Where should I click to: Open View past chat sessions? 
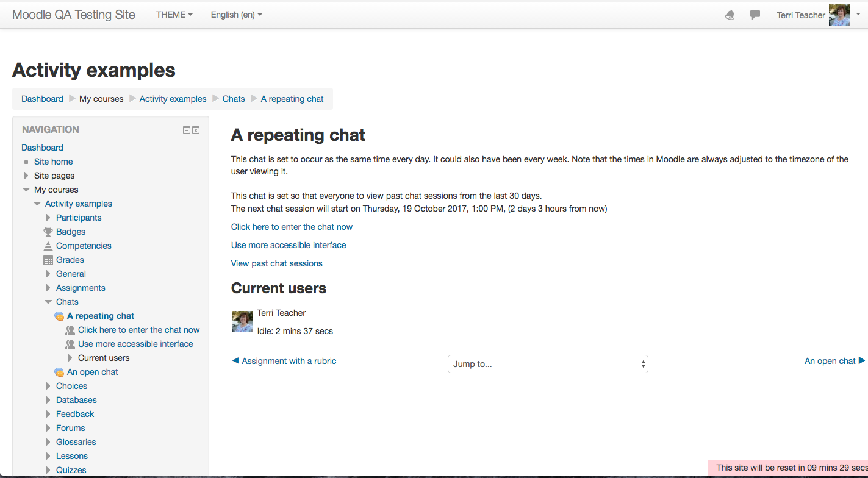pyautogui.click(x=277, y=263)
